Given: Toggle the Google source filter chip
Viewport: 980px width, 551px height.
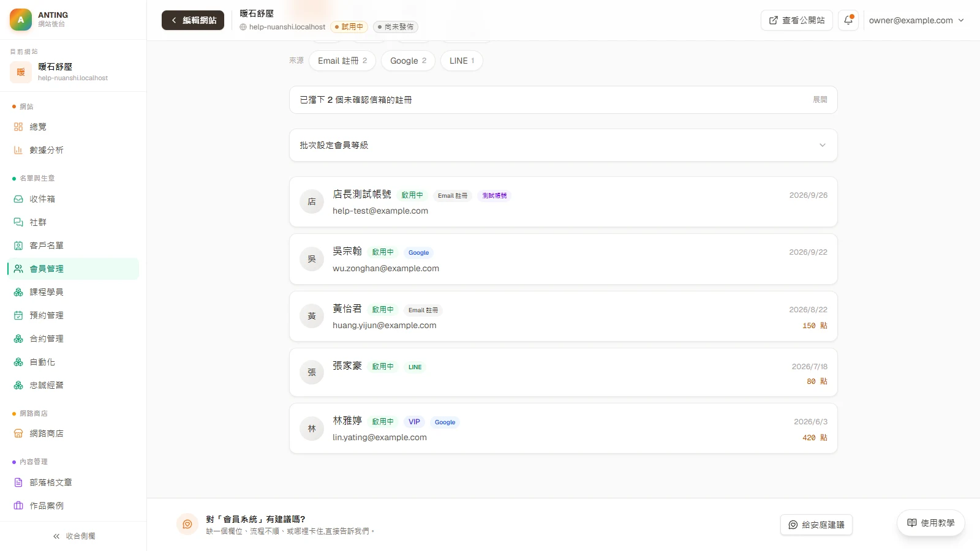Looking at the screenshot, I should [x=408, y=61].
